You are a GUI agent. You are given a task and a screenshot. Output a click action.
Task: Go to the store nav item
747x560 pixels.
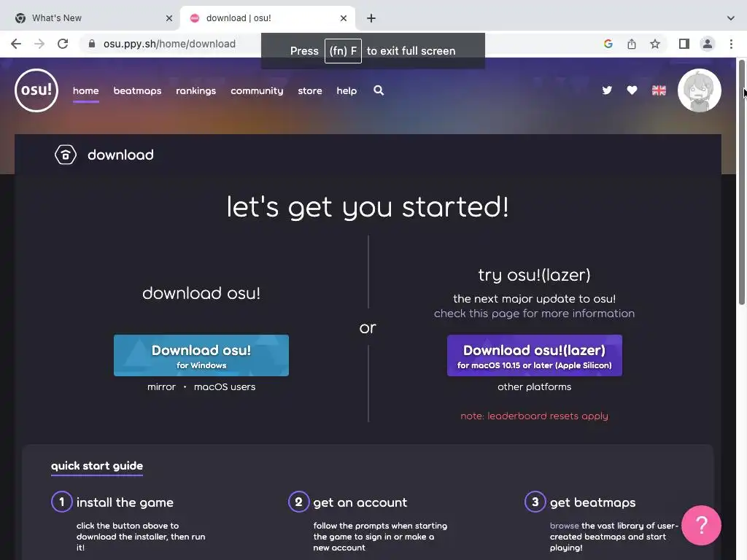coord(310,90)
